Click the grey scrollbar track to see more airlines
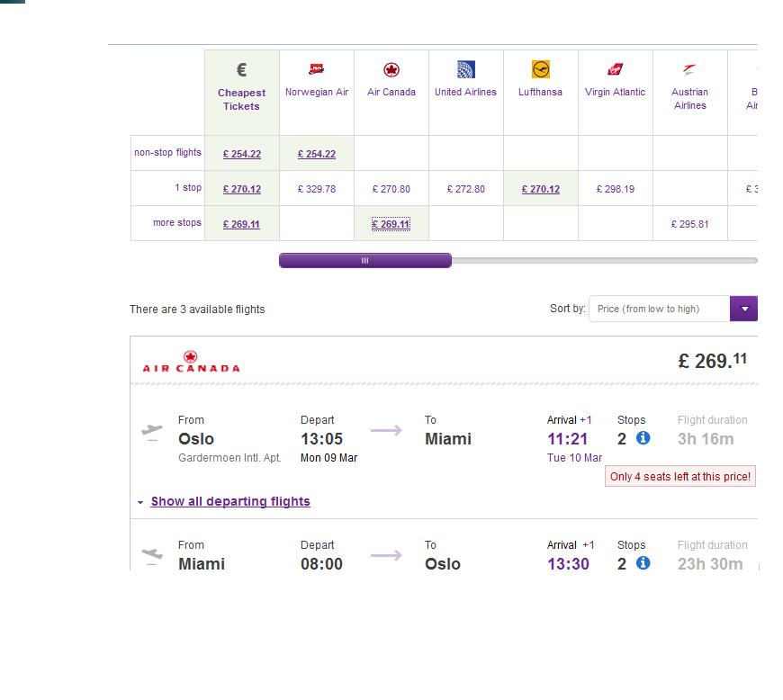The image size is (783, 700). [604, 260]
